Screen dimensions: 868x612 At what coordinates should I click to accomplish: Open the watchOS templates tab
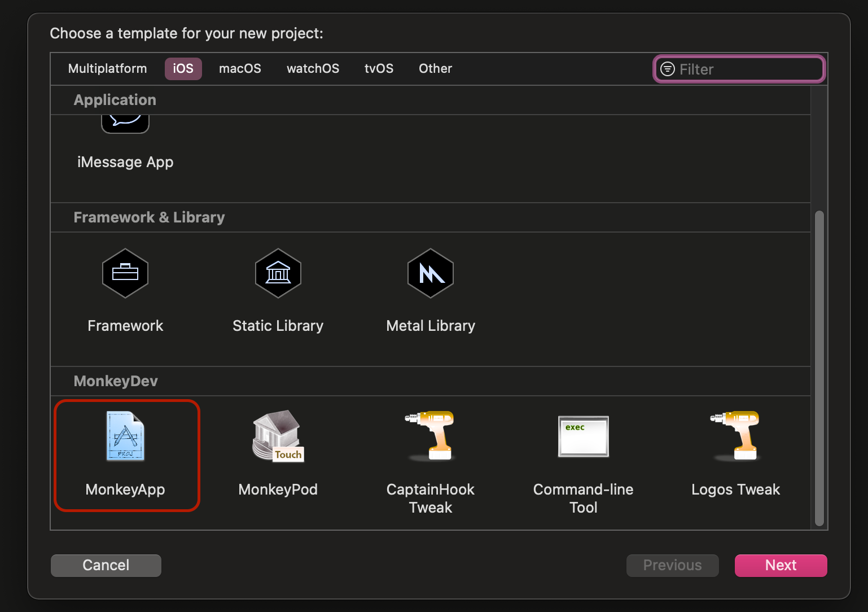(313, 68)
